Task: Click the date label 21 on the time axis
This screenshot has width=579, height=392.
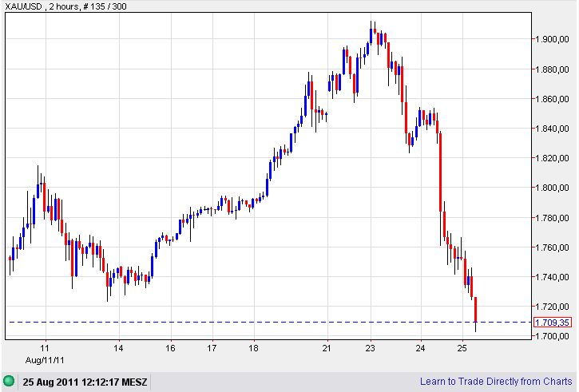Action: click(x=327, y=348)
